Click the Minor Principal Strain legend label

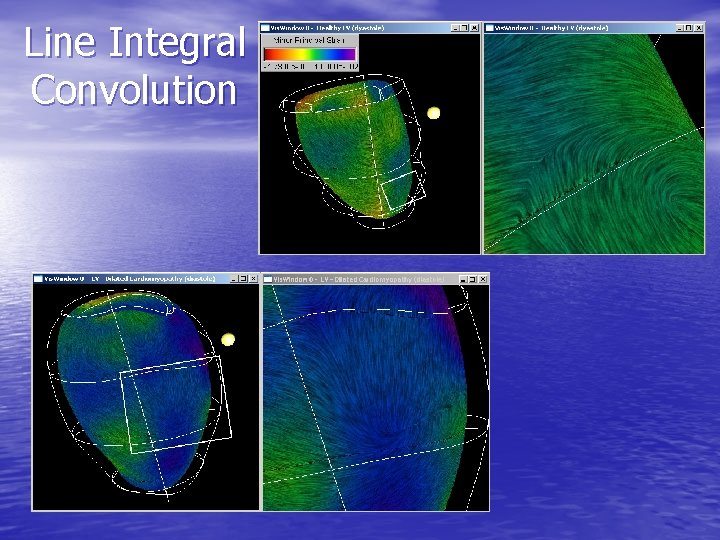click(309, 40)
